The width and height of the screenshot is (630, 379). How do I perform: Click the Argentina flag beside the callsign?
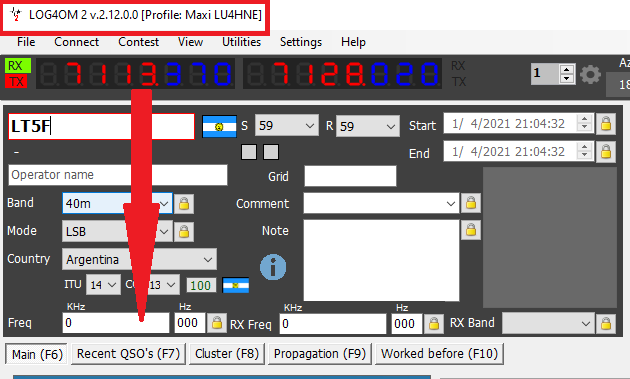[219, 127]
